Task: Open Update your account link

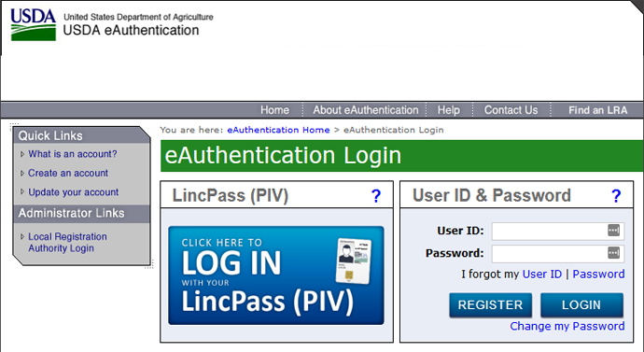Action: [x=74, y=191]
